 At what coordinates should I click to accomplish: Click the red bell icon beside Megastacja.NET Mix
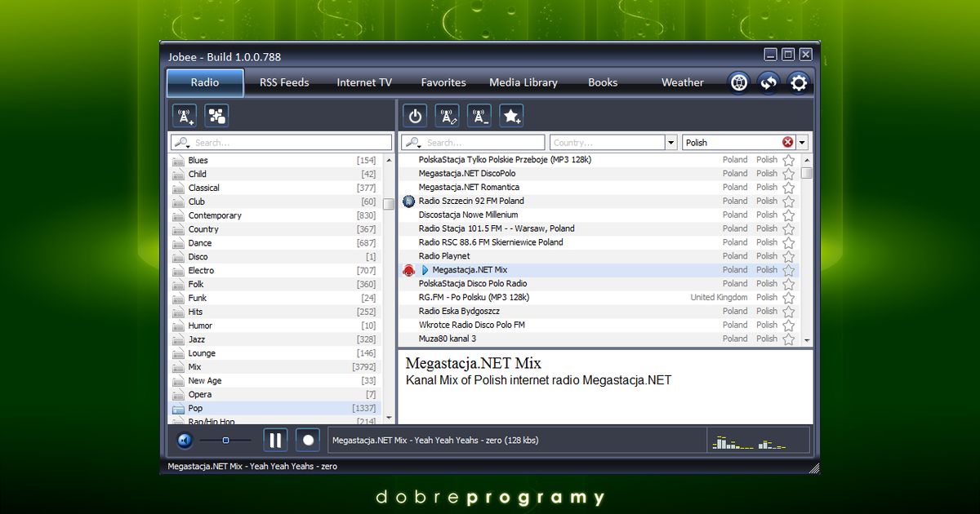(x=408, y=270)
